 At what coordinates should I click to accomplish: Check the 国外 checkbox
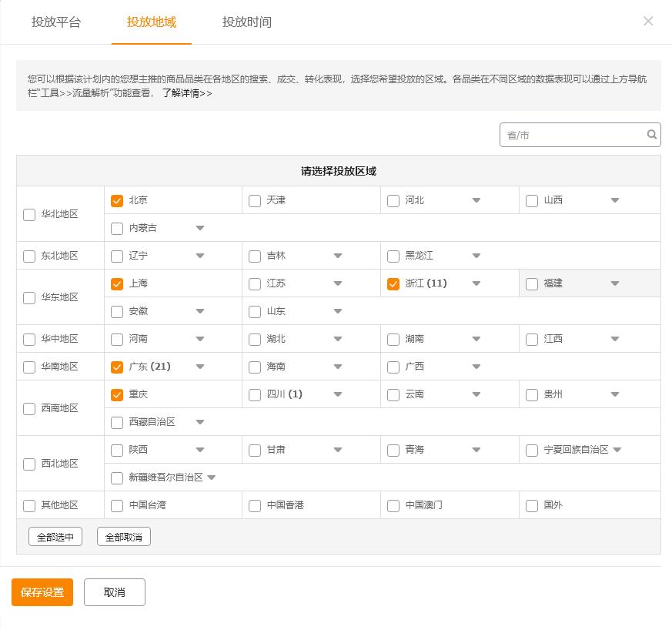[531, 506]
